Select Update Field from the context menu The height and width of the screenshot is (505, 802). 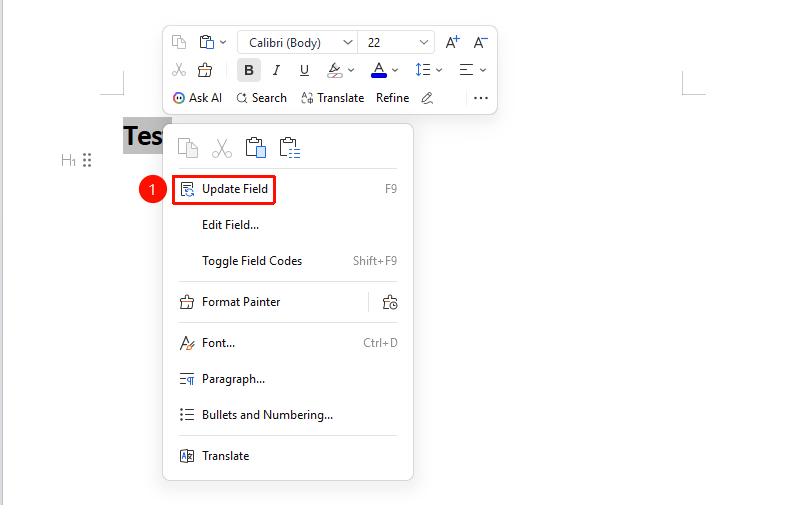point(288,189)
